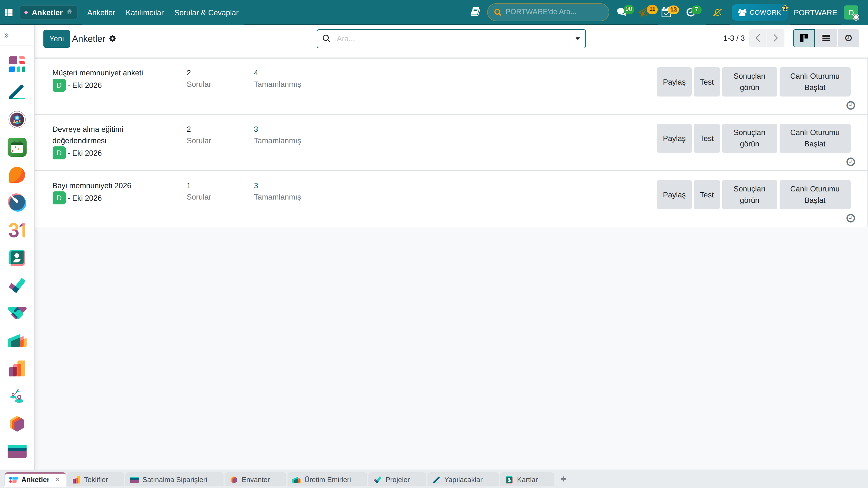This screenshot has width=868, height=488.
Task: Open the Contacts app icon in sidebar
Action: coord(17,258)
